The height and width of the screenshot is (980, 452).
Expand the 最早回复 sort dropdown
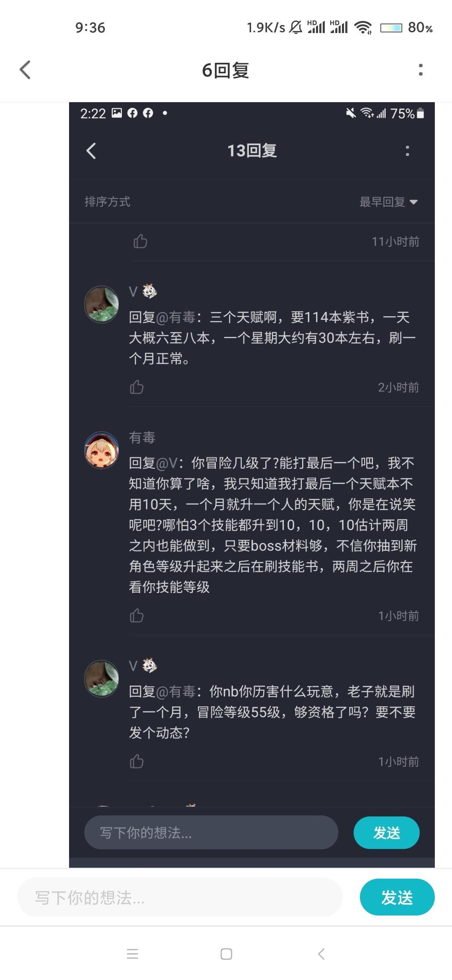point(388,202)
